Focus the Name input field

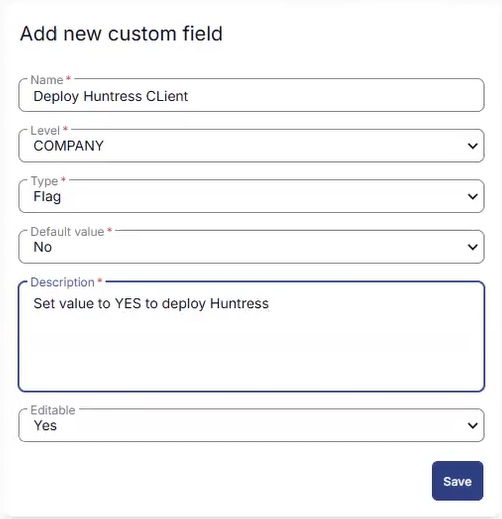251,95
